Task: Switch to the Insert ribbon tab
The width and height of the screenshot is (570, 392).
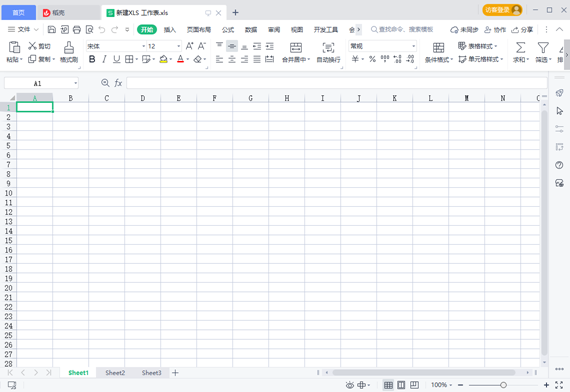Action: click(170, 29)
